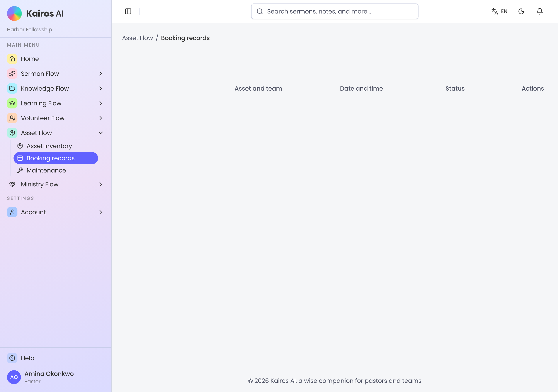Click the Help question mark icon
The image size is (558, 392).
click(x=12, y=358)
